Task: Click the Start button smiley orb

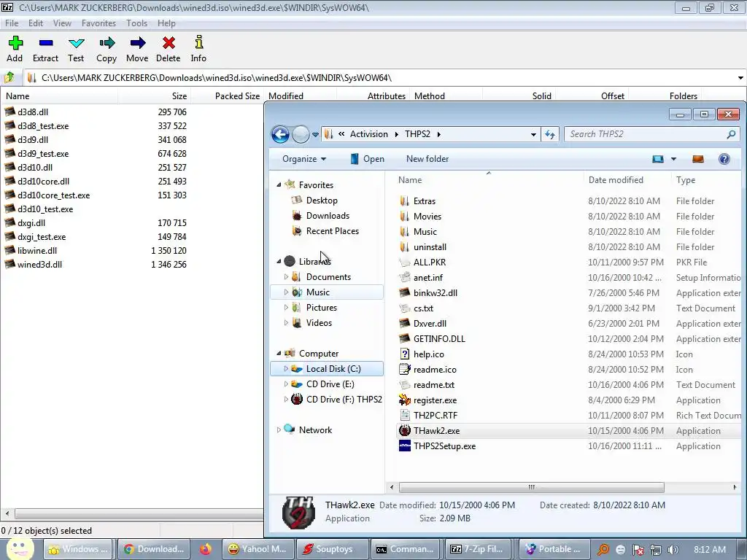Action: pyautogui.click(x=20, y=549)
